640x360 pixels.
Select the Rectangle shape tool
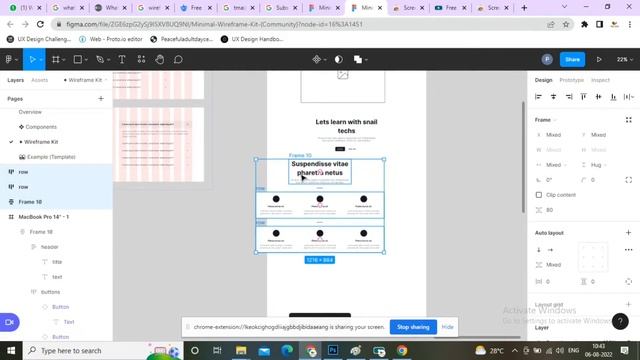pos(78,60)
